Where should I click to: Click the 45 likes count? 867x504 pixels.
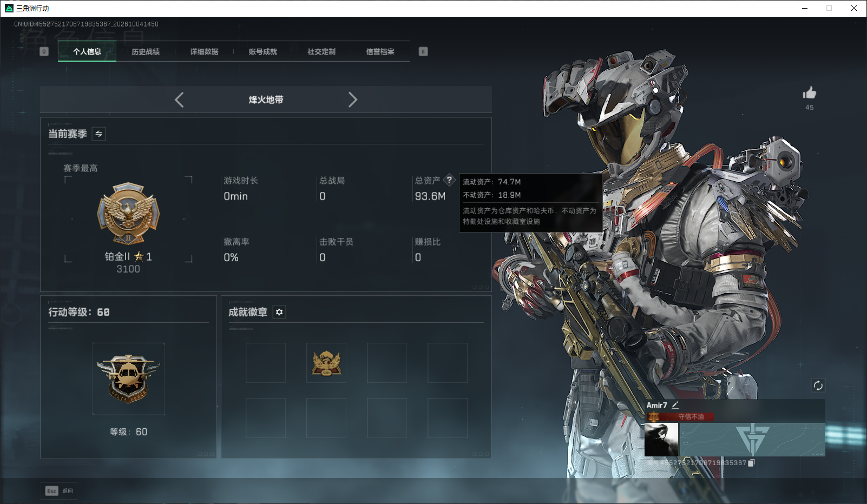pos(810,107)
